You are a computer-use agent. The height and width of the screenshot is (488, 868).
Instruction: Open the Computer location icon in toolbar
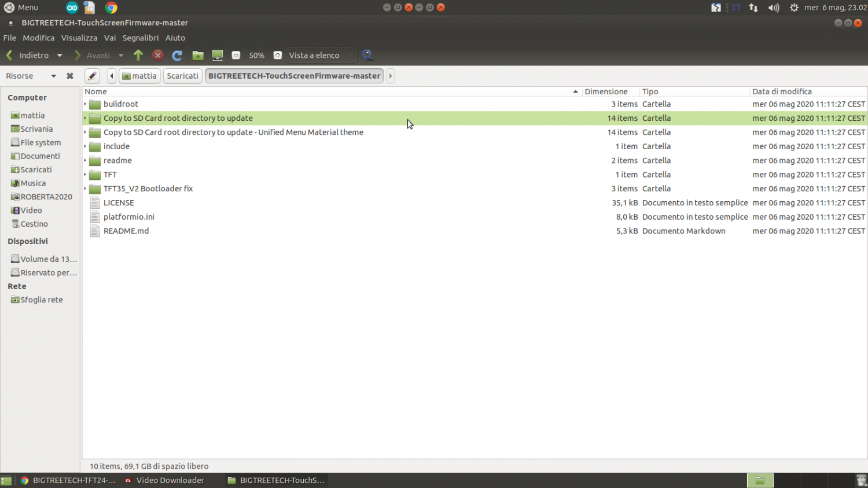(218, 55)
